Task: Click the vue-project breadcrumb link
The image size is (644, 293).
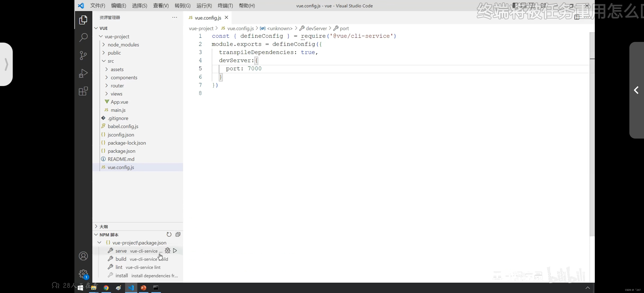Action: [x=201, y=28]
